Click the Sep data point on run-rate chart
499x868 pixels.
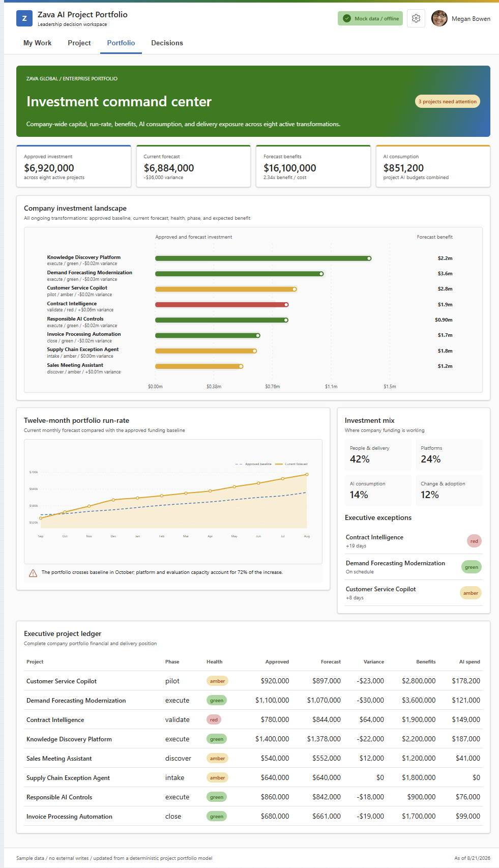coord(41,518)
